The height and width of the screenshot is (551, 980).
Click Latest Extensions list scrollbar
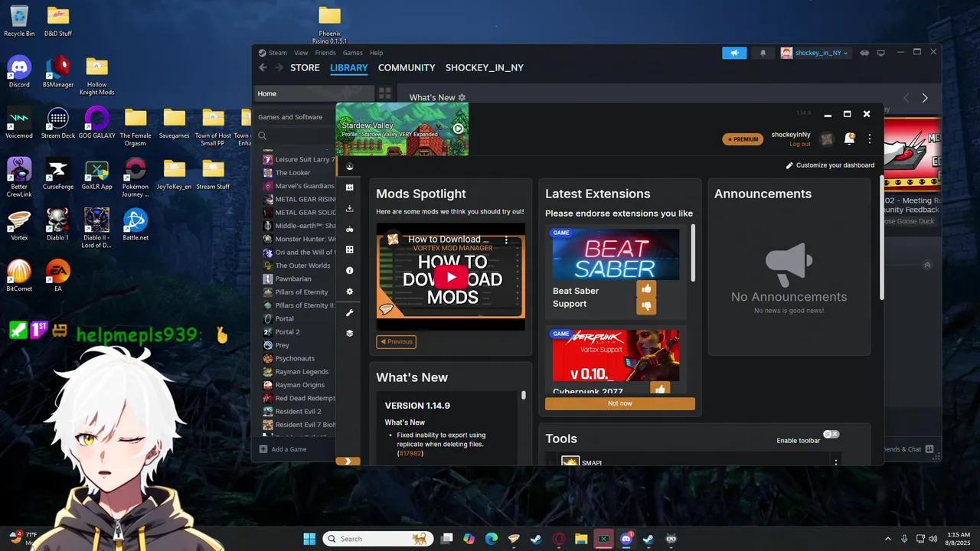click(693, 253)
